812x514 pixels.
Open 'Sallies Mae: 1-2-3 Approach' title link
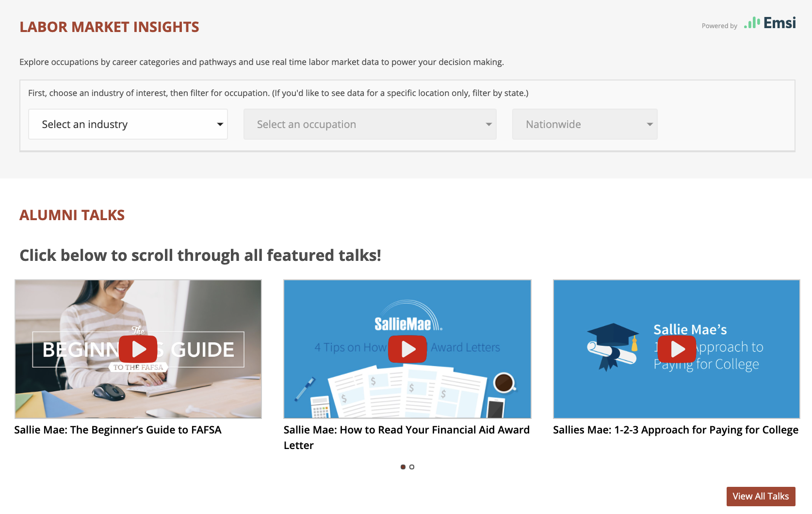click(x=675, y=430)
